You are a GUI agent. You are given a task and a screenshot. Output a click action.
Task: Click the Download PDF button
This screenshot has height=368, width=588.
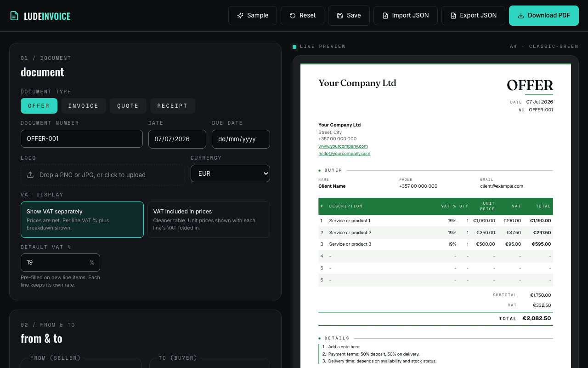click(544, 16)
